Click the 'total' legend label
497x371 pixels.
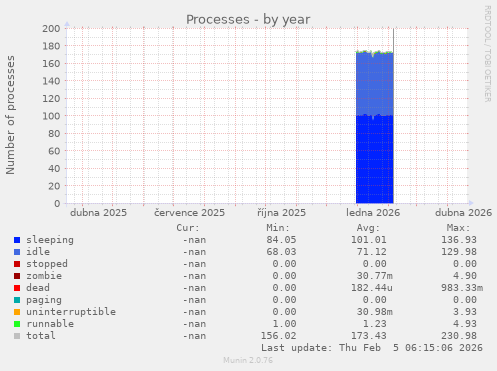coord(41,336)
